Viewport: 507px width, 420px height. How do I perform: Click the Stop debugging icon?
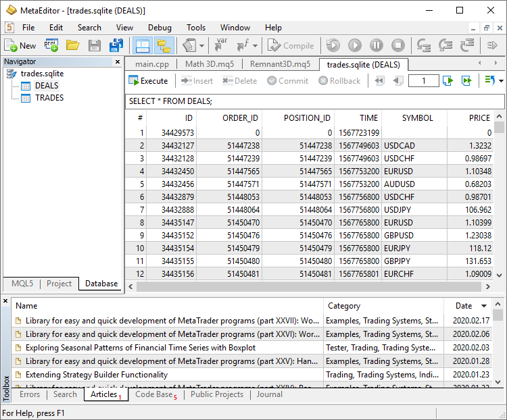point(398,45)
